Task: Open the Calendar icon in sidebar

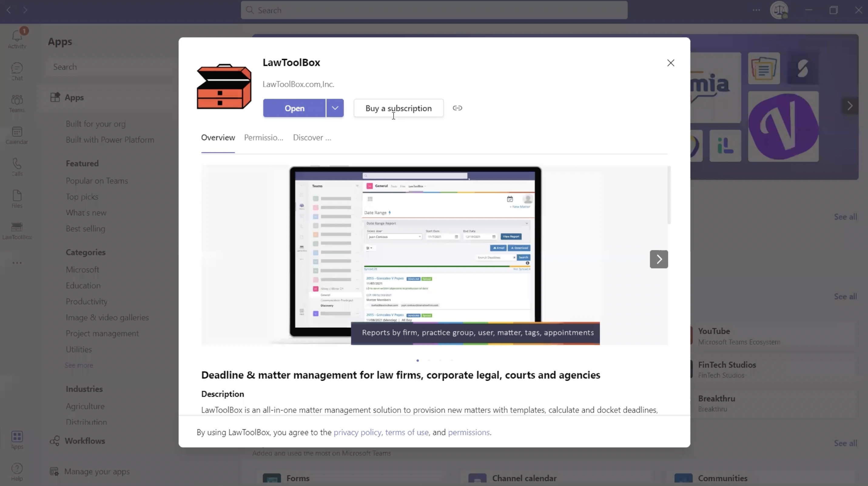Action: coord(17,135)
